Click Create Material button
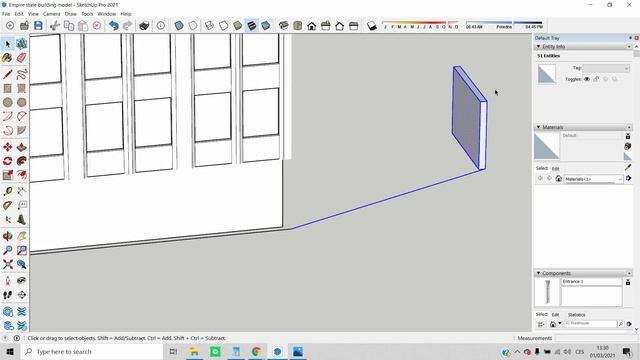Viewport: 640px width, 360px height. click(628, 146)
